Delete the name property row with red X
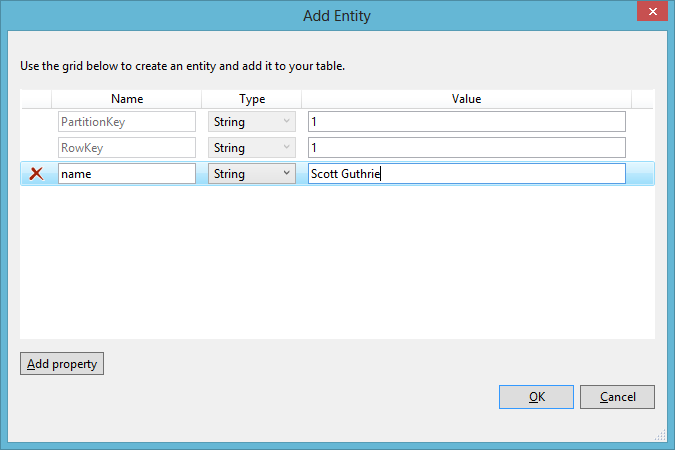The width and height of the screenshot is (675, 450). (37, 174)
